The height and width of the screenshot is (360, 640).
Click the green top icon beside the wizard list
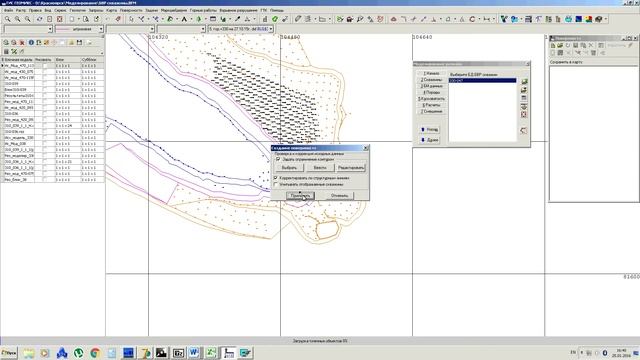tap(524, 82)
